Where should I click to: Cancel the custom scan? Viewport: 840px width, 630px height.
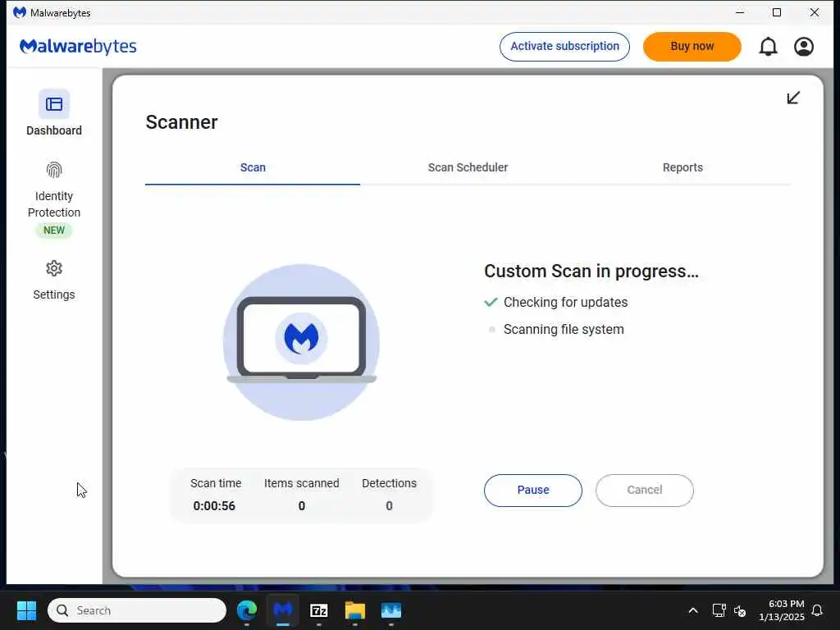coord(645,491)
